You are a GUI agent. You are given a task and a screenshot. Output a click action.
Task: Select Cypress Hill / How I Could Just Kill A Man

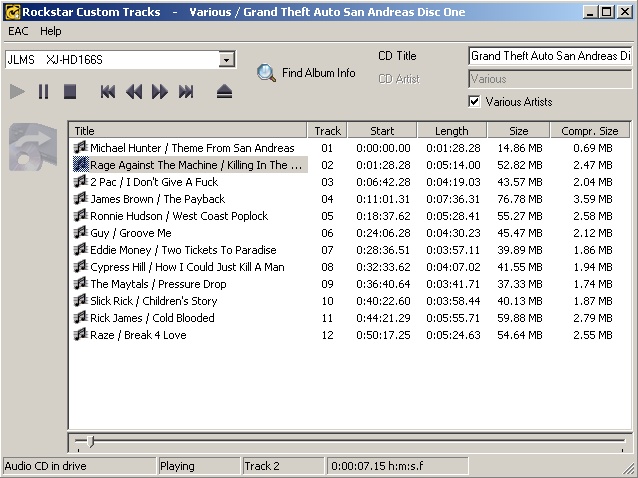point(187,267)
